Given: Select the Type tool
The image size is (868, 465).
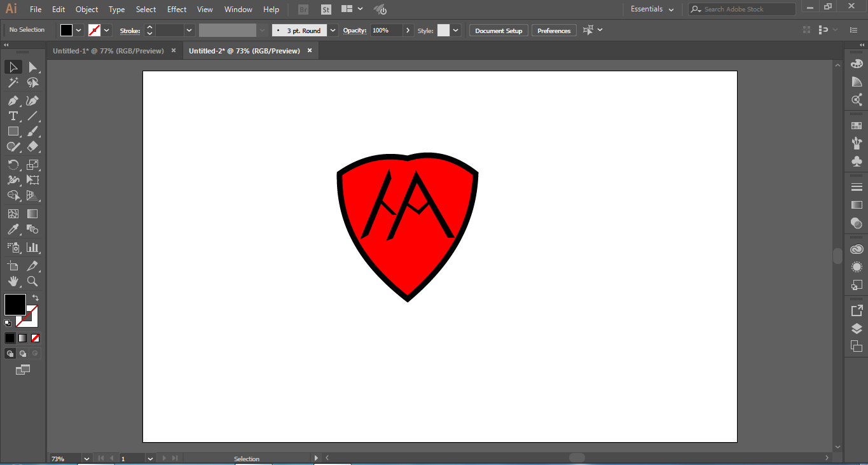Looking at the screenshot, I should 13,116.
